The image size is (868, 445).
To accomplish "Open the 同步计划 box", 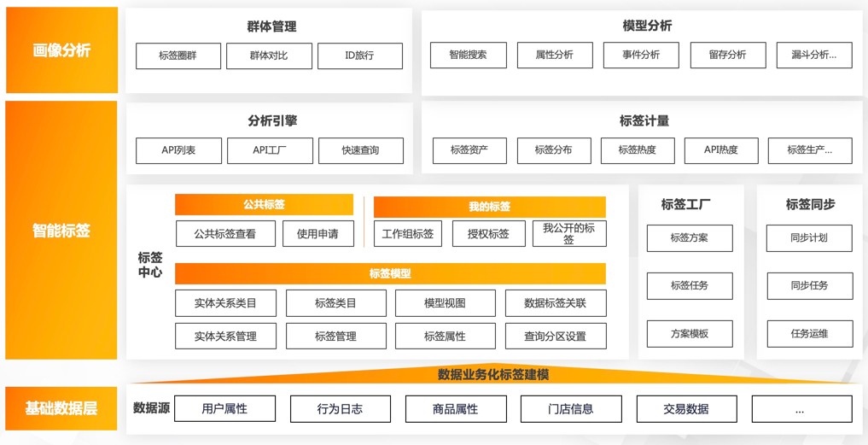I will pos(809,238).
